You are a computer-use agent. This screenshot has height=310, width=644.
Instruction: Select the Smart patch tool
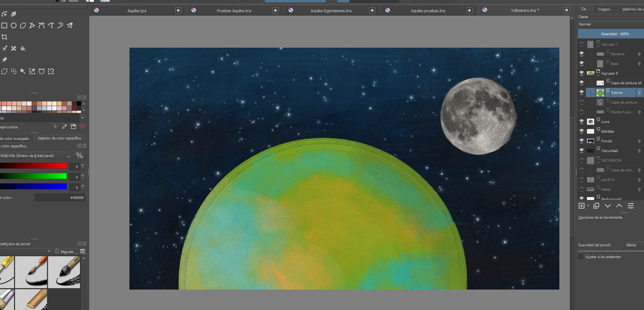[14, 48]
